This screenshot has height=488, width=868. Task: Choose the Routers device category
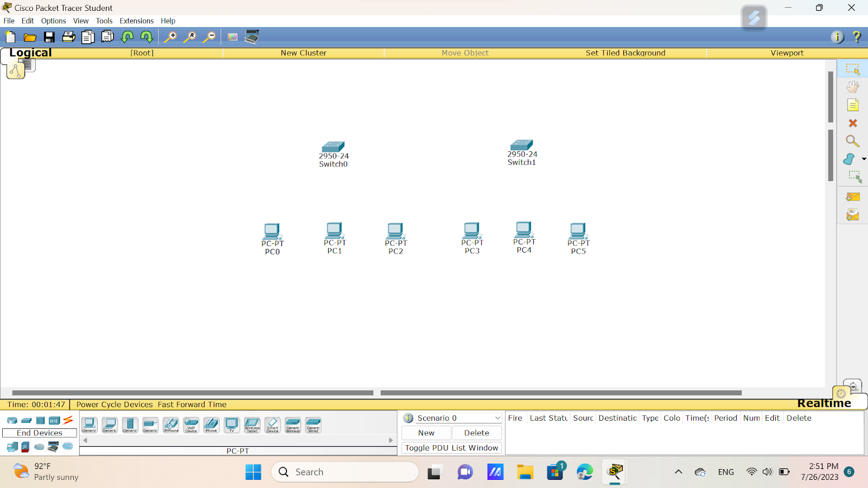tap(12, 420)
